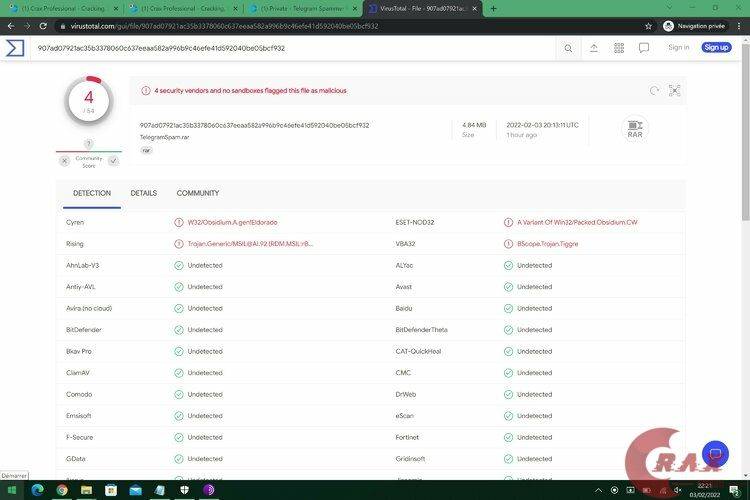
Task: Switch to the Private Telegram Spammer tab
Action: pyautogui.click(x=302, y=8)
